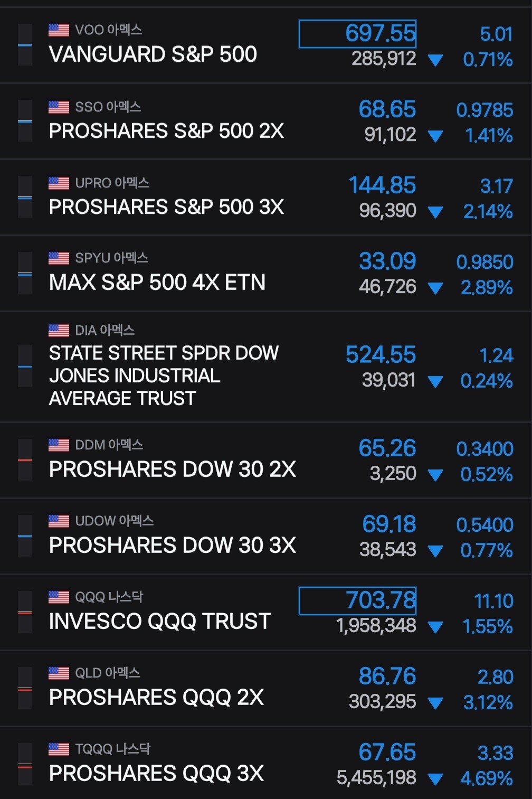Screen dimensions: 532x799
Task: Click the mini candlestick icon for SSO
Action: coord(25,121)
